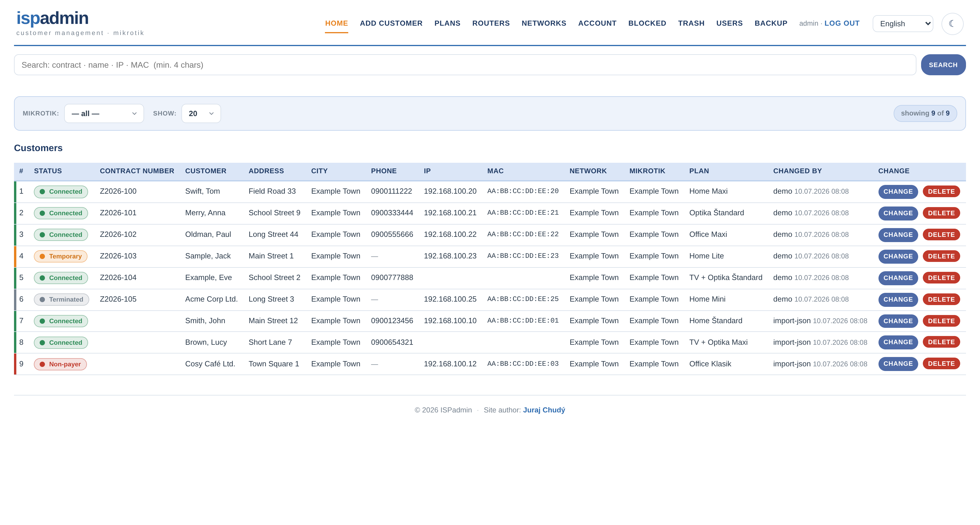Click the LOG OUT link

point(842,23)
